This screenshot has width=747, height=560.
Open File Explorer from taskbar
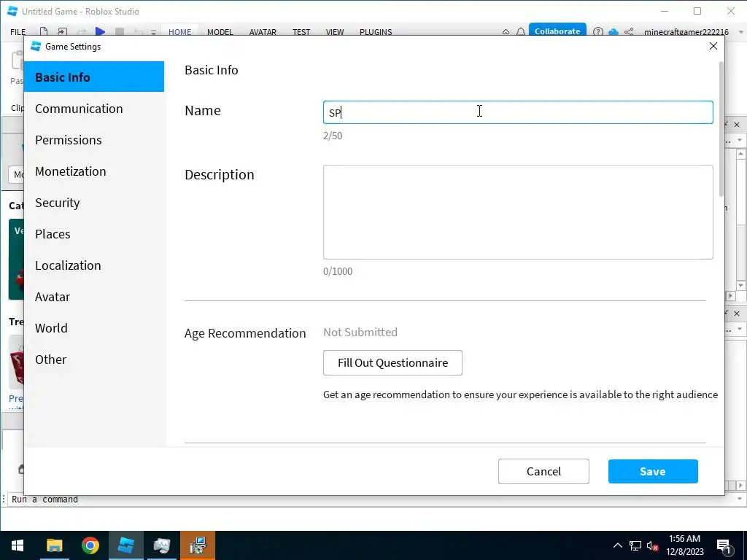click(54, 545)
